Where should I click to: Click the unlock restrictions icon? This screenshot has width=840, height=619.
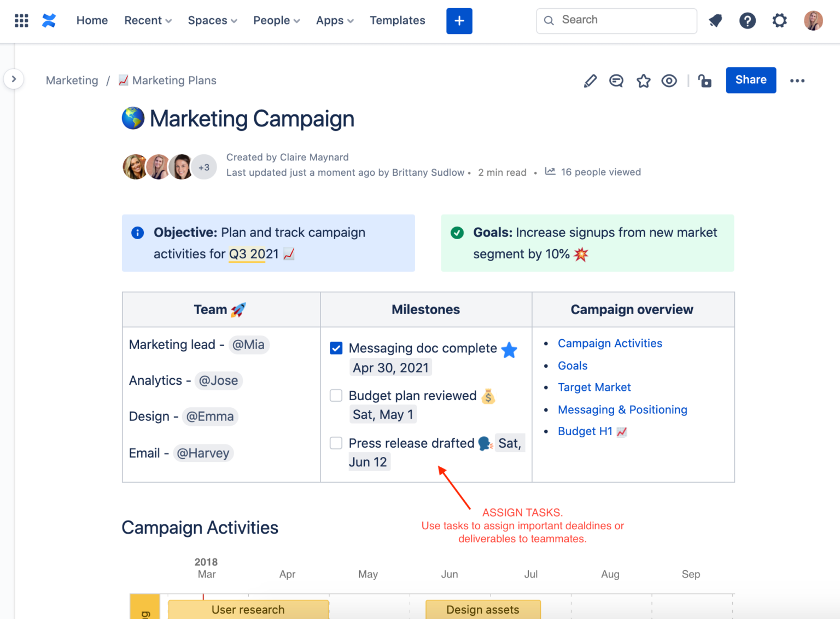click(704, 80)
